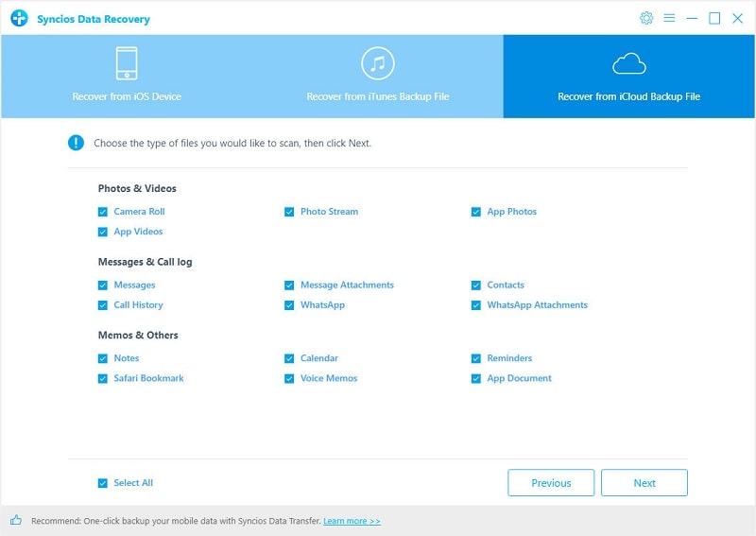Switch to Recover from iOS Device tab
Image resolution: width=756 pixels, height=536 pixels.
click(x=127, y=77)
